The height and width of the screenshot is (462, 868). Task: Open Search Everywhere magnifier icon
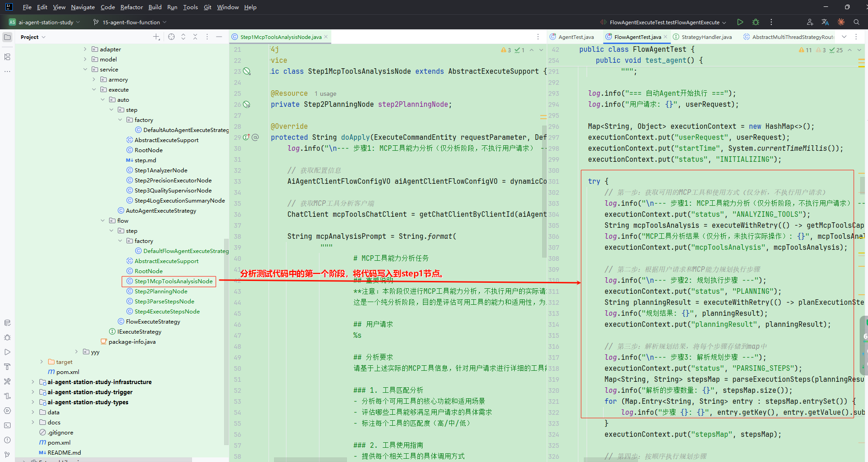click(x=857, y=22)
